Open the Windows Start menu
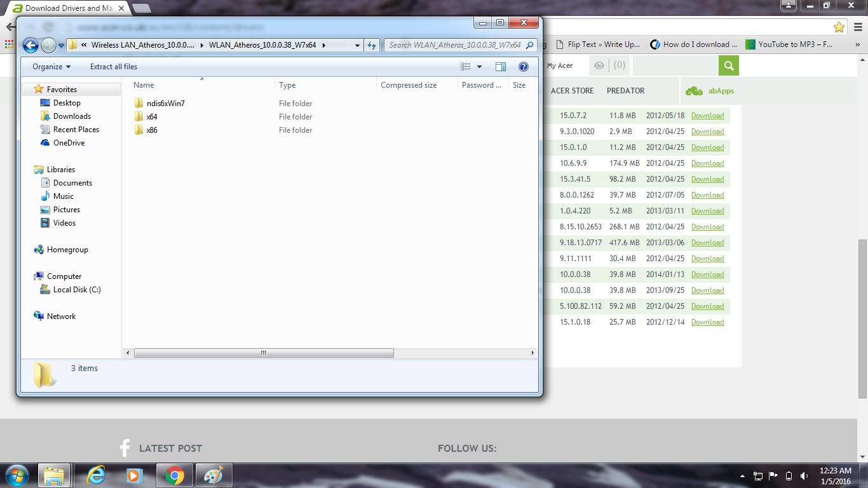Image resolution: width=868 pixels, height=488 pixels. click(x=17, y=475)
